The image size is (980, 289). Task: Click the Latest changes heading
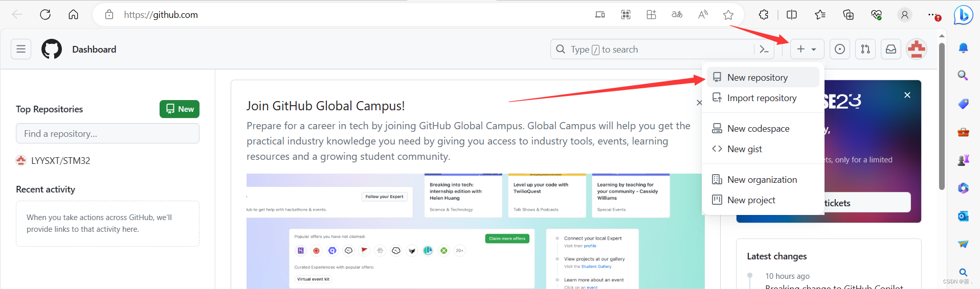(x=776, y=256)
